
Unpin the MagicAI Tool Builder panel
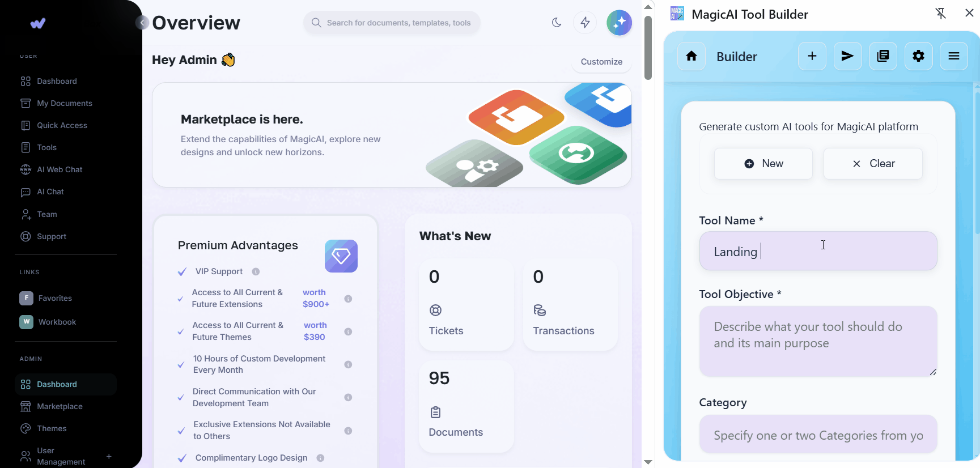[940, 14]
